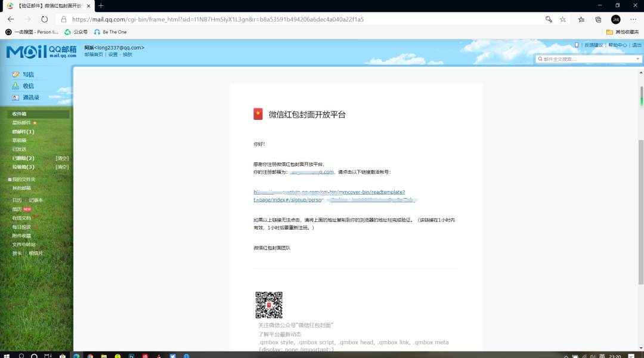Open the 已删除(2) folder
644x358 pixels.
pos(23,158)
